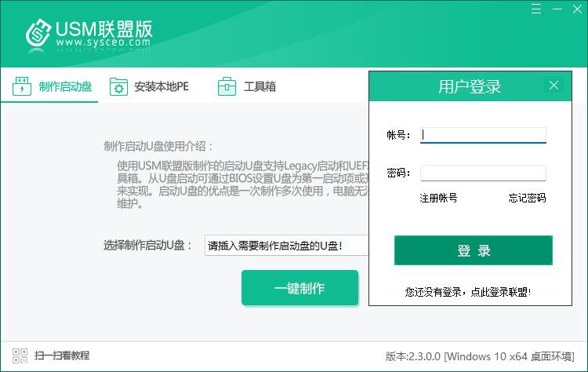588x372 pixels.
Task: Click the 制作启动U盘使用介绍 heading
Action: tap(158, 146)
